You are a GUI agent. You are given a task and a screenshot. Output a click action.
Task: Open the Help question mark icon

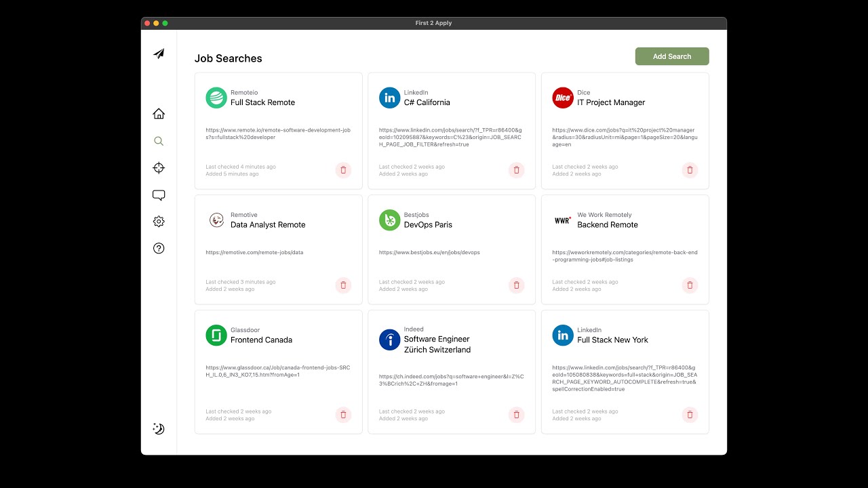click(x=159, y=248)
